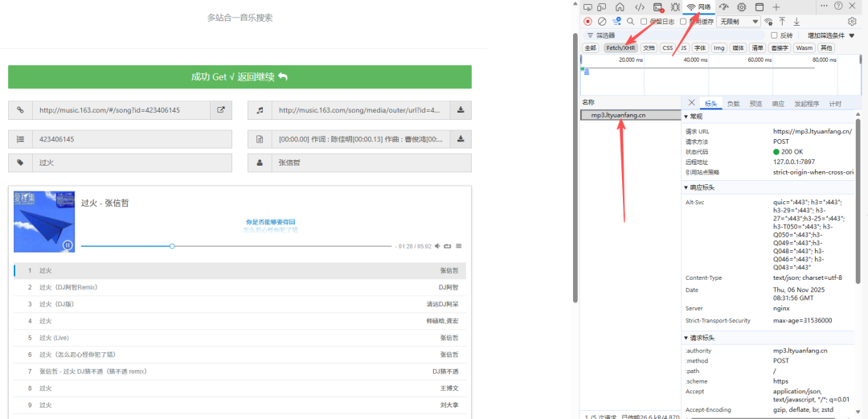Open the 无限制 throttling dropdown
Viewport: 868px width, 419px height.
pos(739,22)
